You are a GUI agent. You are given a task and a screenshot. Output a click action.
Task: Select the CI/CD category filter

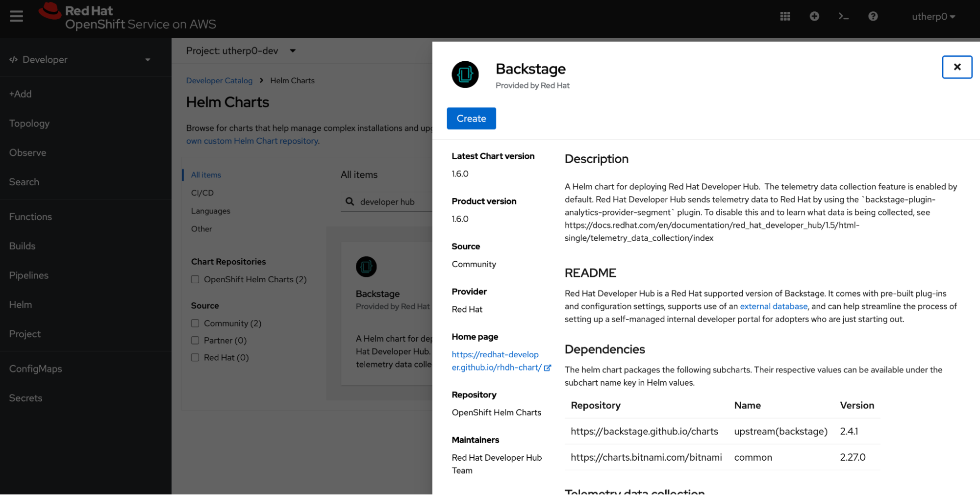[x=202, y=193]
